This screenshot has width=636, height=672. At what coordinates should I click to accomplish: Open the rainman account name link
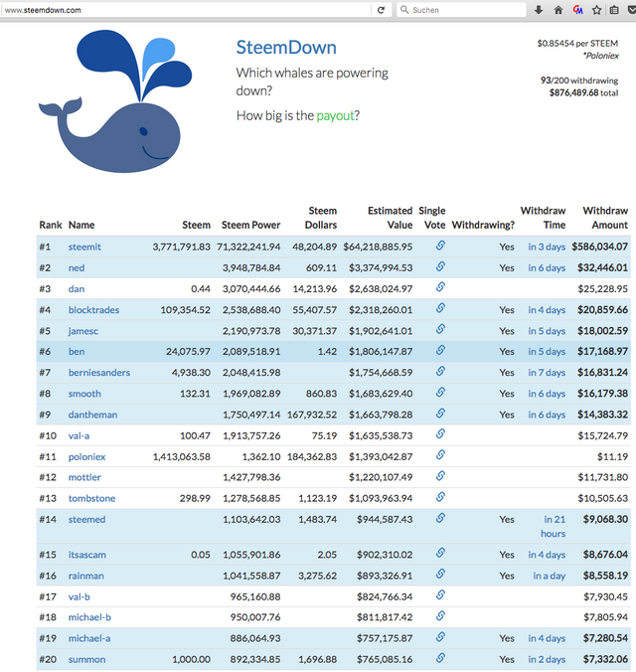(x=85, y=576)
